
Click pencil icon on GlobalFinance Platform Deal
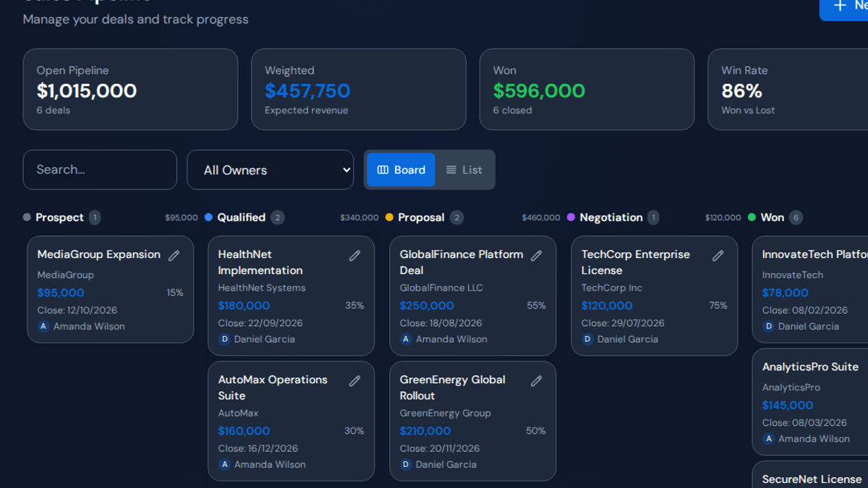coord(536,255)
